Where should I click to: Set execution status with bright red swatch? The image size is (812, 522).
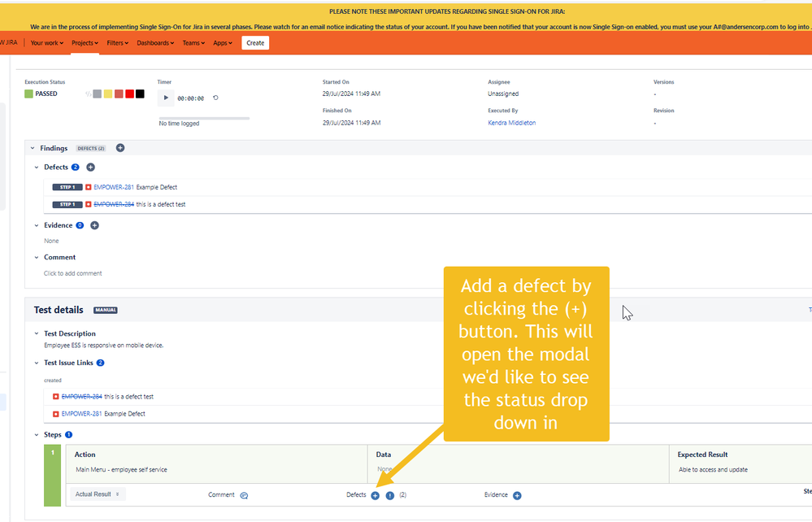[129, 94]
